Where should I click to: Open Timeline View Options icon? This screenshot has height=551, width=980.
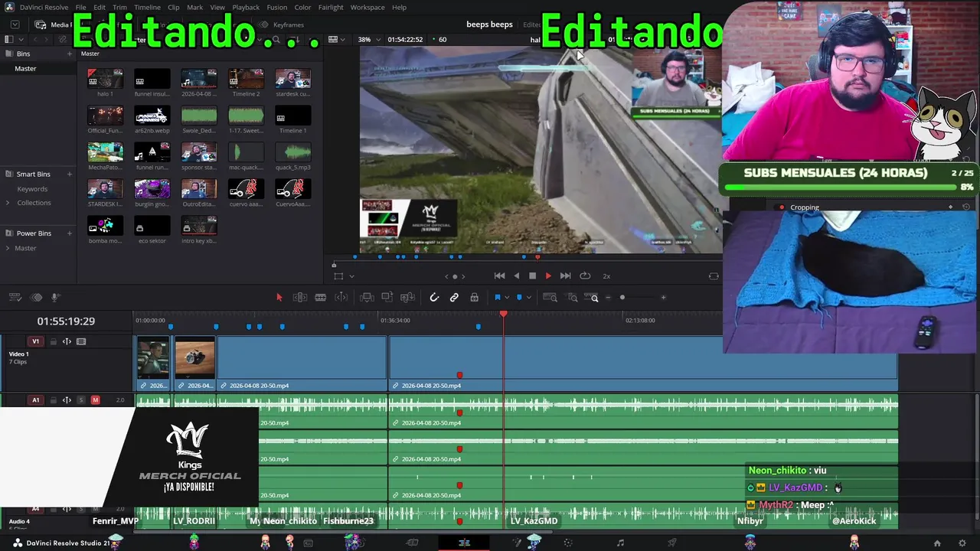[x=16, y=298]
